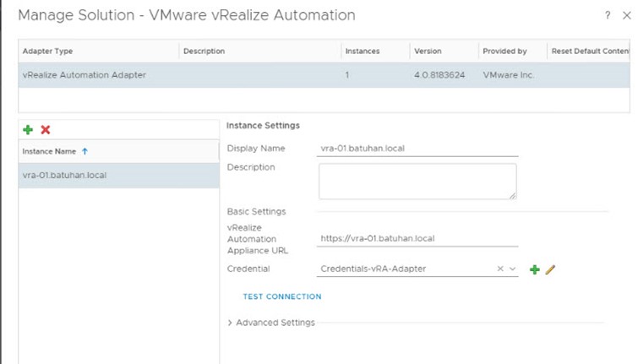Click into the Description text area
The height and width of the screenshot is (364, 638).
[417, 182]
